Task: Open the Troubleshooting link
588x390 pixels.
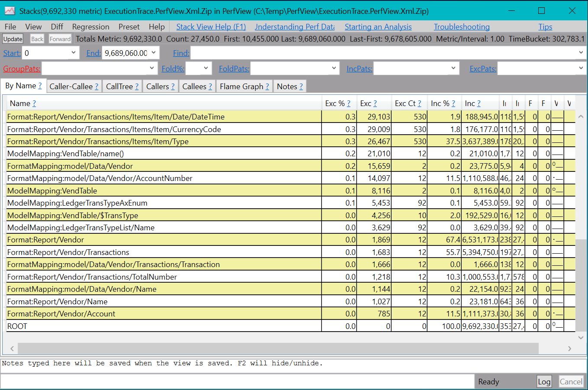Action: (462, 27)
